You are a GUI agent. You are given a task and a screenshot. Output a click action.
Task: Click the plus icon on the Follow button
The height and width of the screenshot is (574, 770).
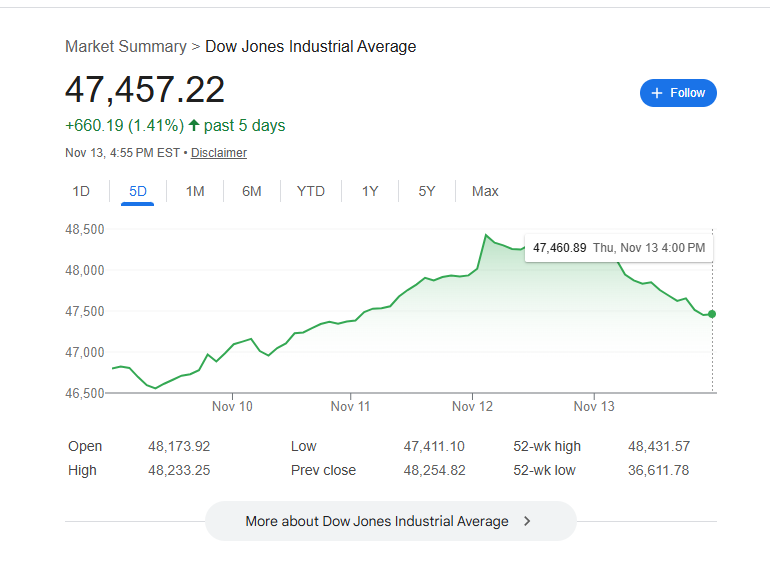coord(657,93)
